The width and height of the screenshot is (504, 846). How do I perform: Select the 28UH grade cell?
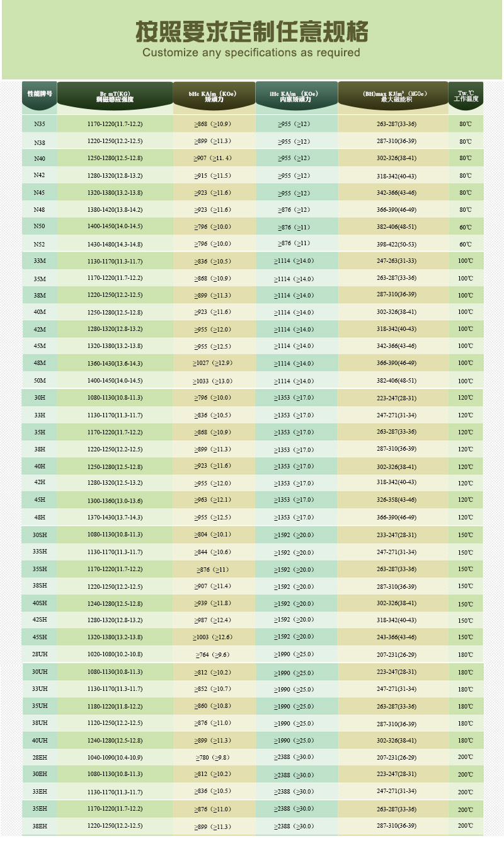(x=39, y=654)
